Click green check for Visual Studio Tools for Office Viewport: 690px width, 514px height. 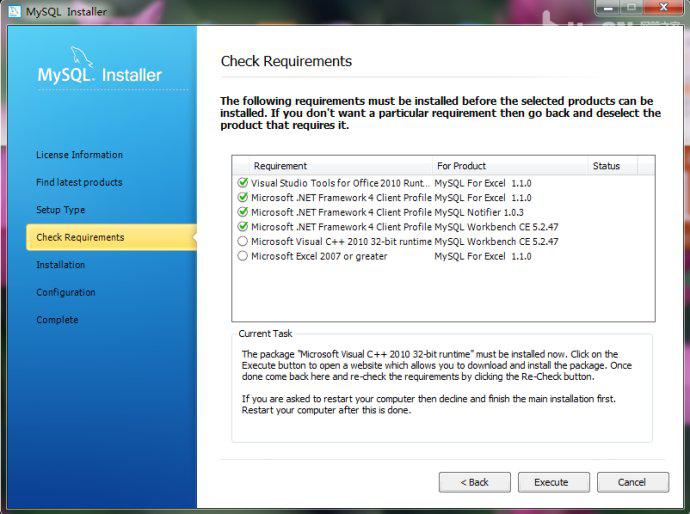pos(242,182)
